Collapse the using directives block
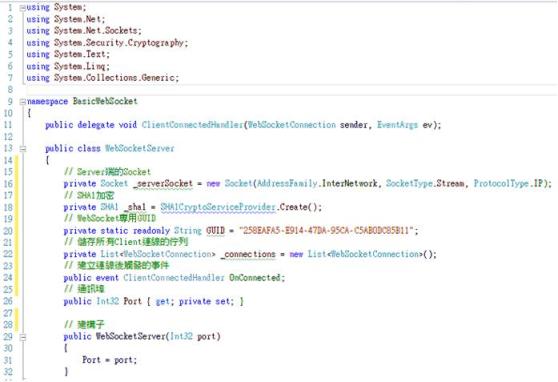Viewport: 558px width, 382px height. 22,7
